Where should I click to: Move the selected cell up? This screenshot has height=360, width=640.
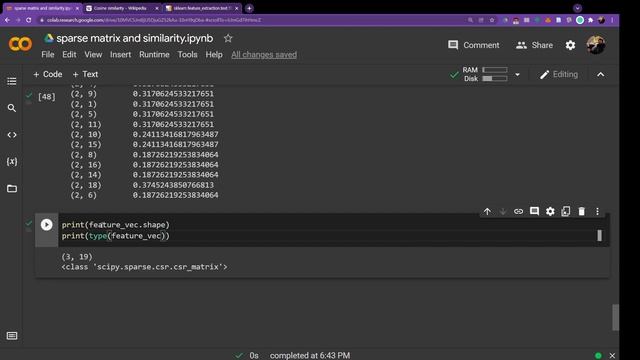[487, 211]
